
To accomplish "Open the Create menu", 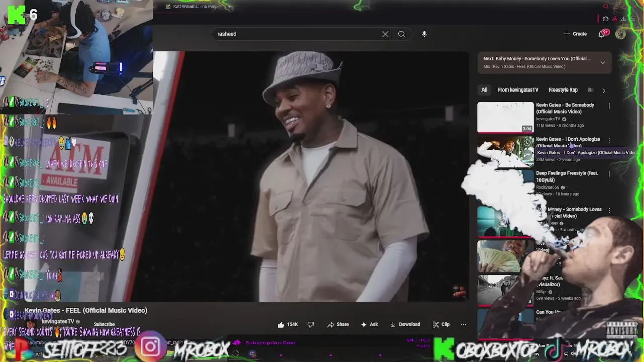I will pos(575,34).
